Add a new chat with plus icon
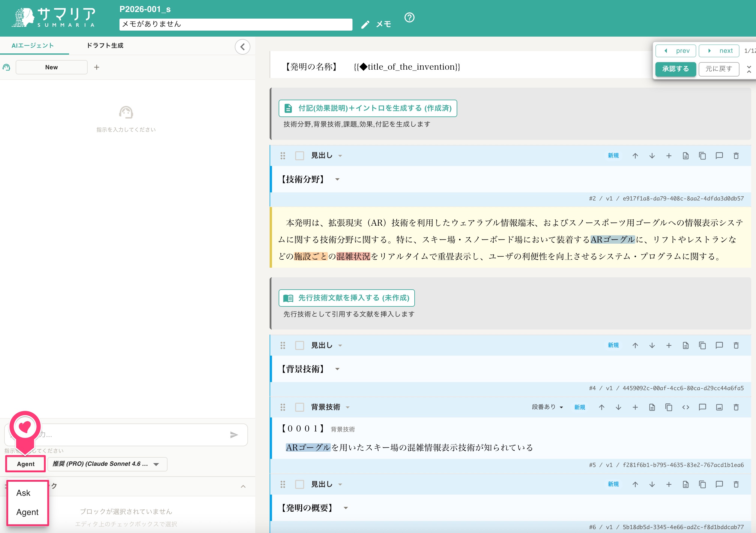756x533 pixels. pos(96,67)
